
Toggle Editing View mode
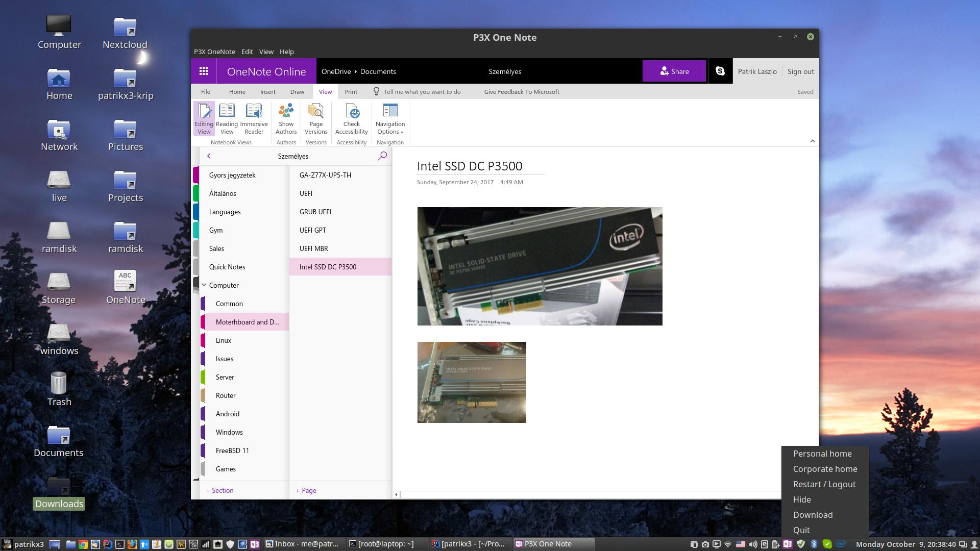204,118
